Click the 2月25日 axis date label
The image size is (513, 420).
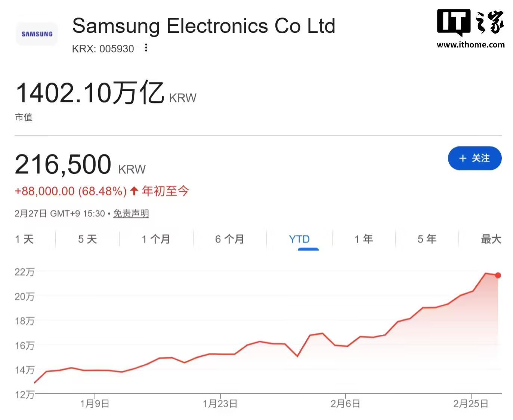tap(470, 404)
